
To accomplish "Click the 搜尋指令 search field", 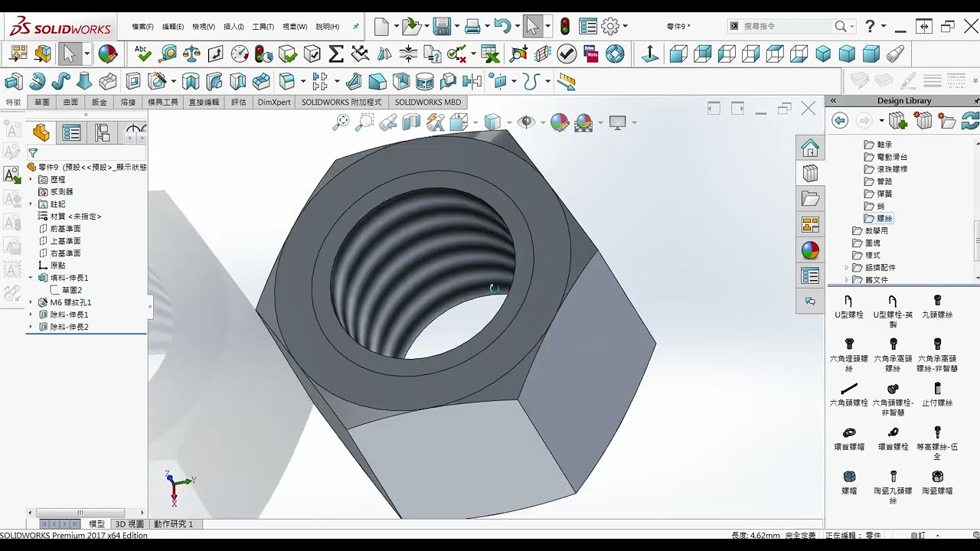I will [x=791, y=26].
